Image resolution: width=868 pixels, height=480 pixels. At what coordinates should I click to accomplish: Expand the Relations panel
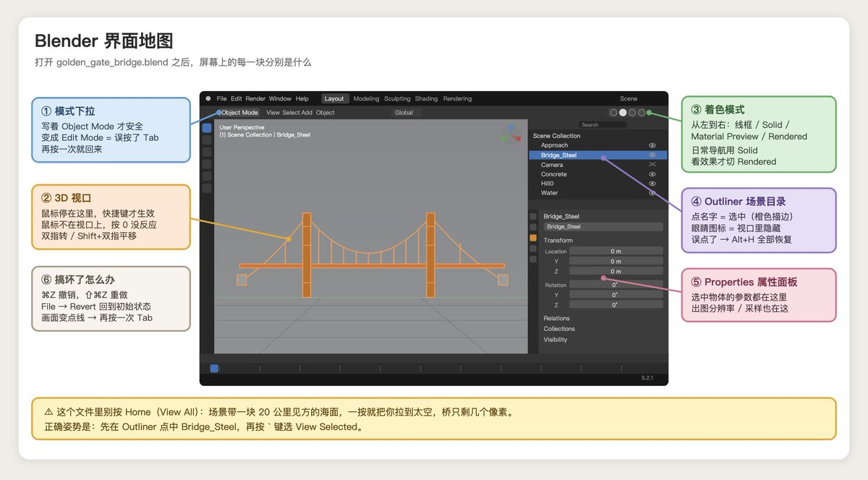coord(557,318)
